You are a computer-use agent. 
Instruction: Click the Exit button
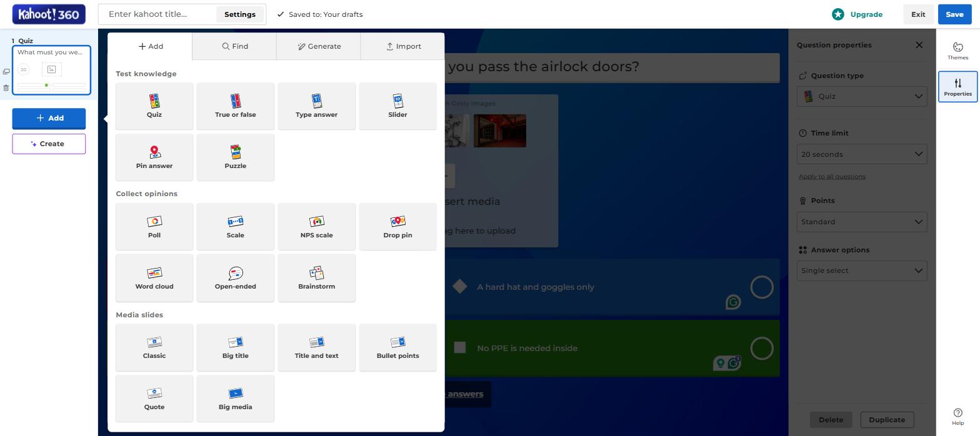918,14
